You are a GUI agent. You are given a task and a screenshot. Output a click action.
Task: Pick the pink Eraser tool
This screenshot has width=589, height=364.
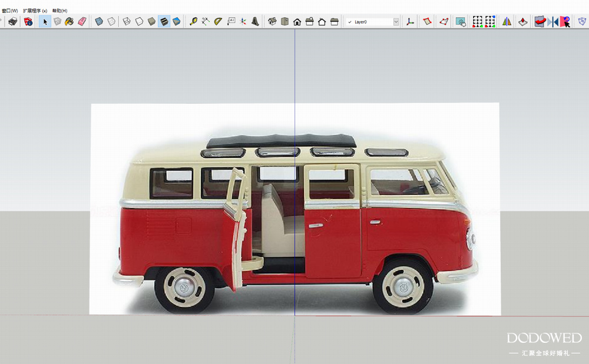pos(82,22)
